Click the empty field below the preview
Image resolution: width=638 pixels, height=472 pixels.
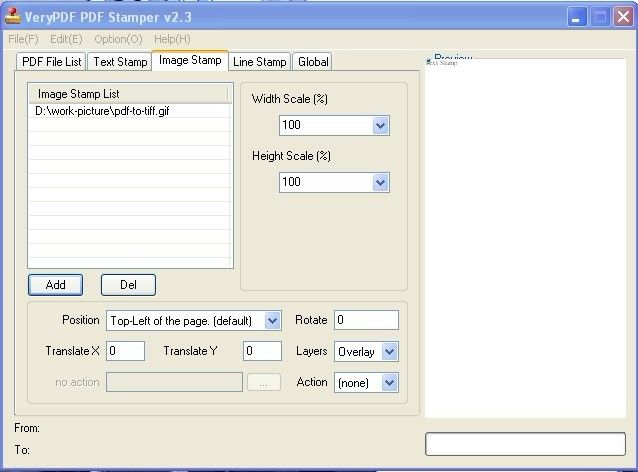(x=525, y=444)
